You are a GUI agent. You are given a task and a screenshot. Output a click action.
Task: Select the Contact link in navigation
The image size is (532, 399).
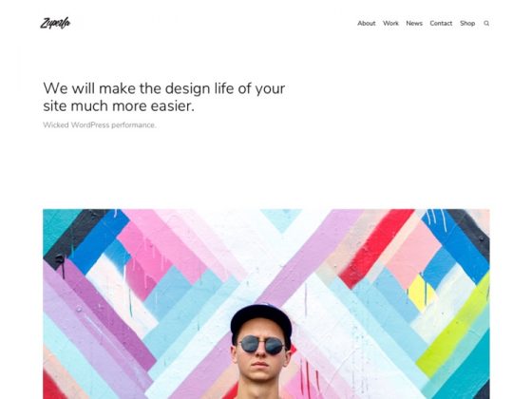[441, 23]
